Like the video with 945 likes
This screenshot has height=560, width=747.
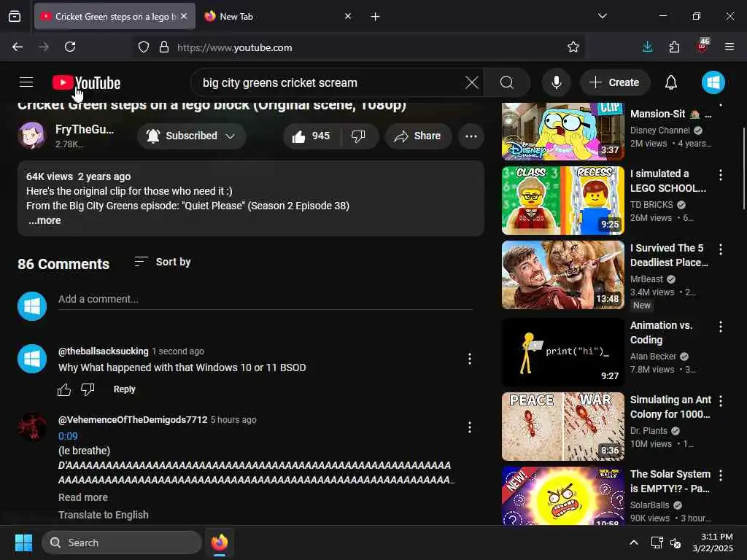pos(311,136)
